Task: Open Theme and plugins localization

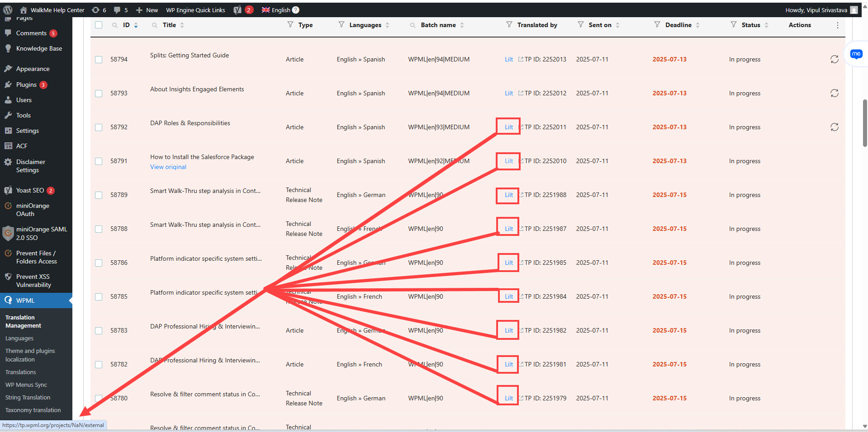Action: click(30, 355)
